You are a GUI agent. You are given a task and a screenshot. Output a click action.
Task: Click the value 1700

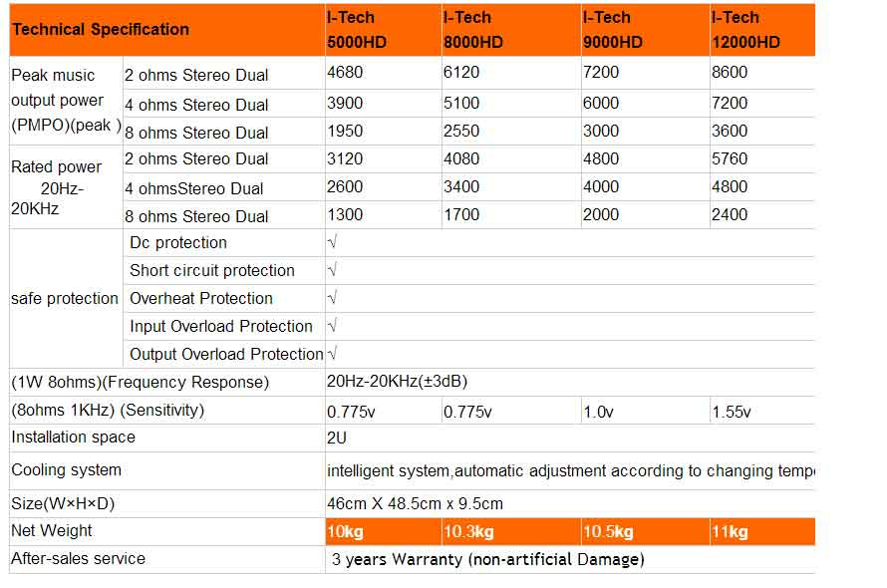[461, 215]
